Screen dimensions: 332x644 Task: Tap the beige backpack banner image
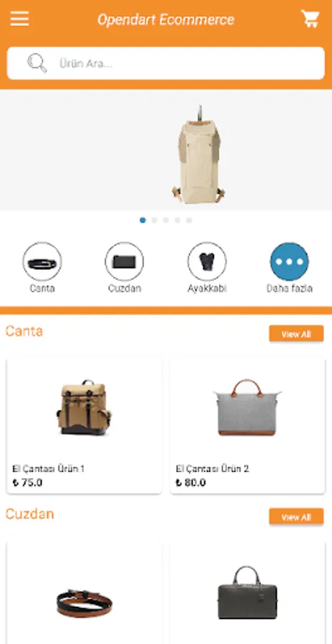(x=199, y=154)
